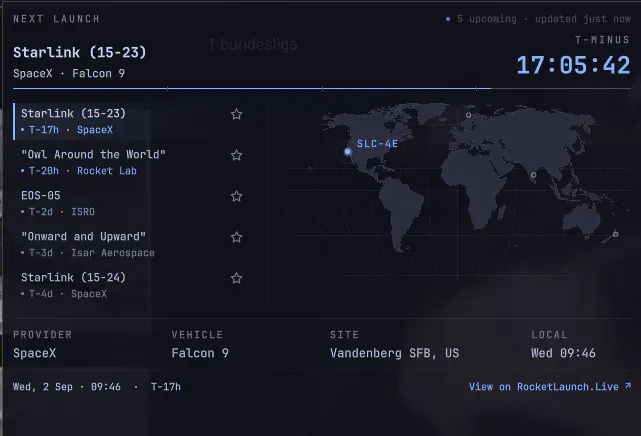This screenshot has width=641, height=436.
Task: Click the New Zealand launch site marker
Action: coord(616,234)
